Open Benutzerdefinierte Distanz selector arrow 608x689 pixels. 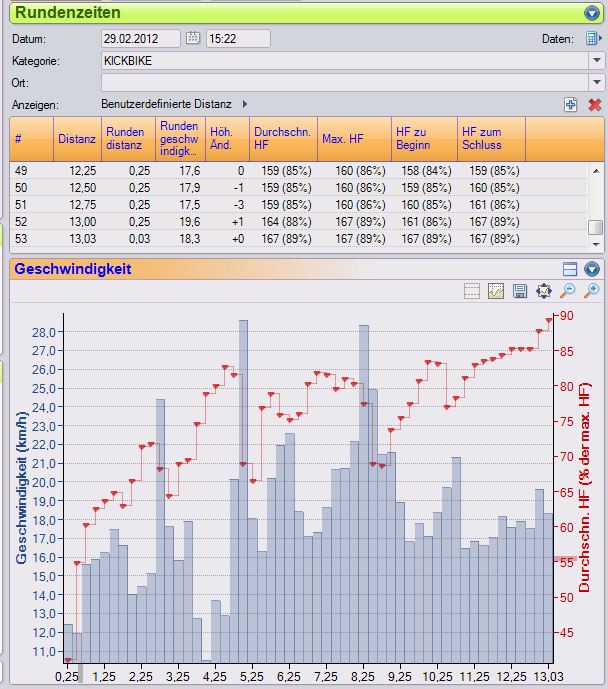(x=245, y=104)
